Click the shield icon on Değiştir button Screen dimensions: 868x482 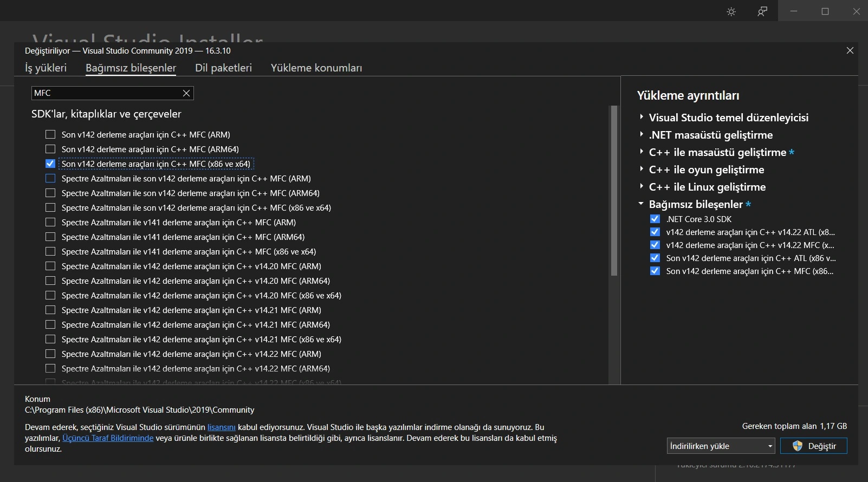coord(797,446)
